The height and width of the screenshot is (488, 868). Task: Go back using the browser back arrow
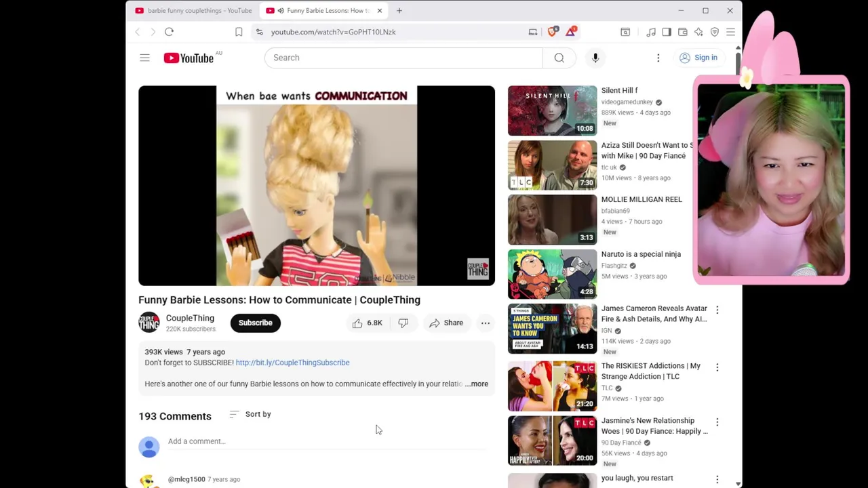(x=138, y=32)
